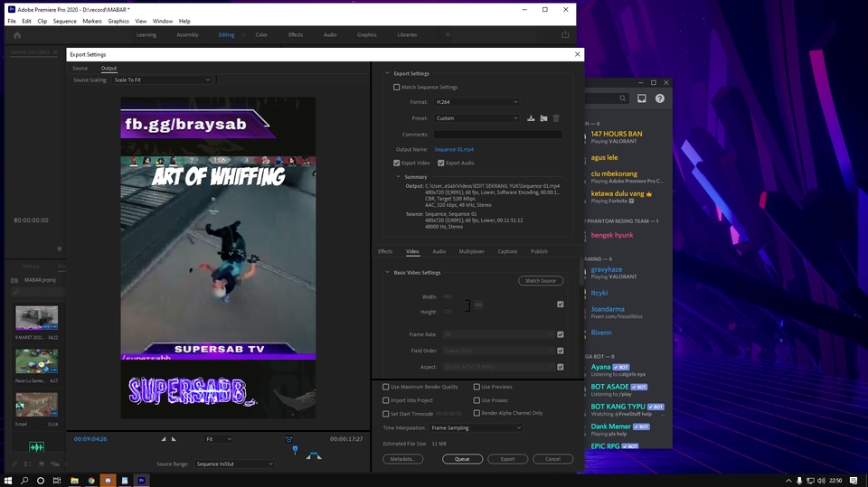
Task: Click the Set In Point marker icon
Action: coord(164,439)
